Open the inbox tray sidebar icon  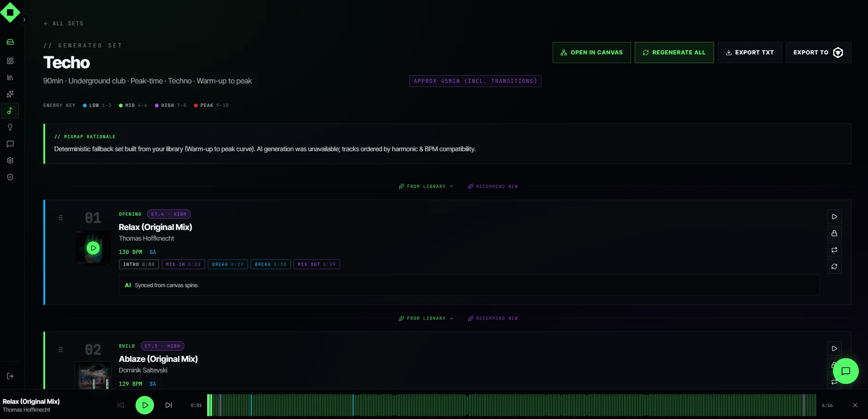[x=10, y=42]
